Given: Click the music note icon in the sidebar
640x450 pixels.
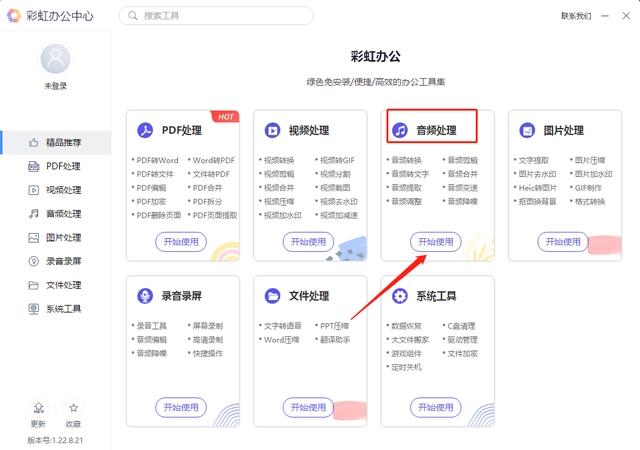Looking at the screenshot, I should (33, 214).
